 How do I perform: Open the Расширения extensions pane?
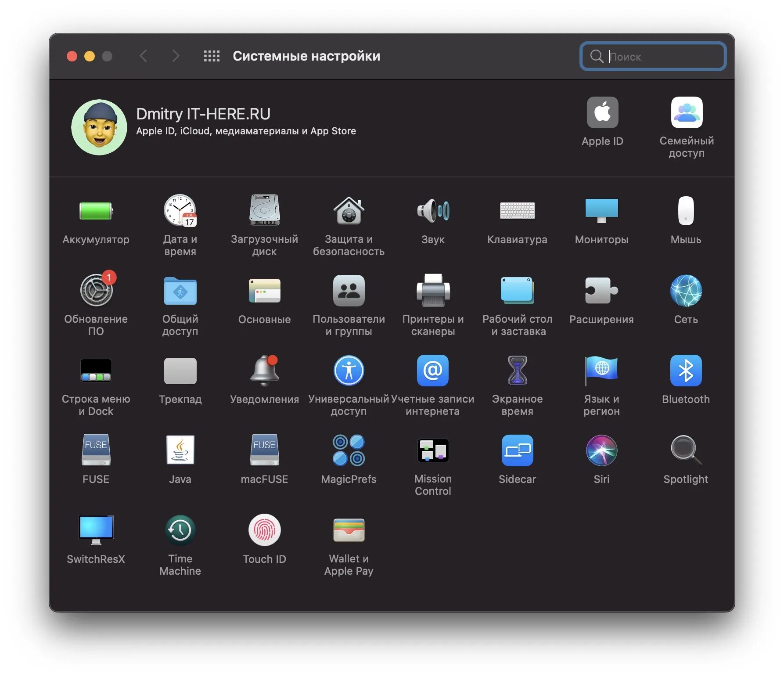[x=601, y=291]
